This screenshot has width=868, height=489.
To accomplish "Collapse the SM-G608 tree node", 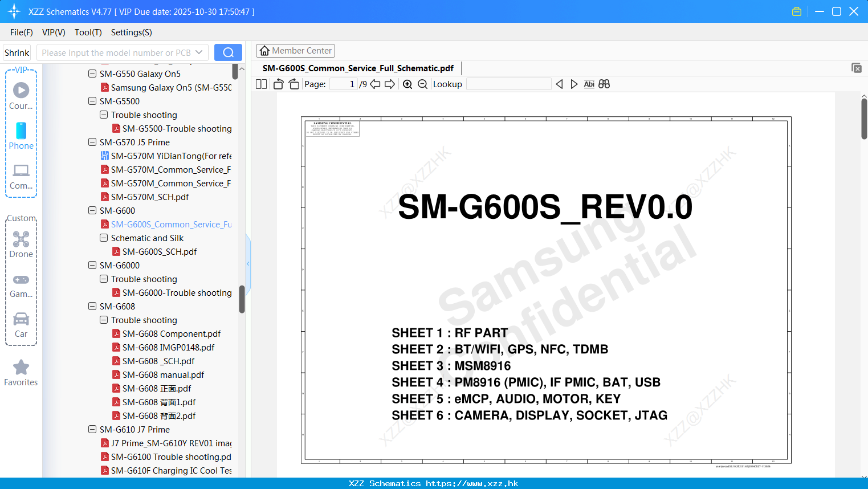I will click(92, 306).
